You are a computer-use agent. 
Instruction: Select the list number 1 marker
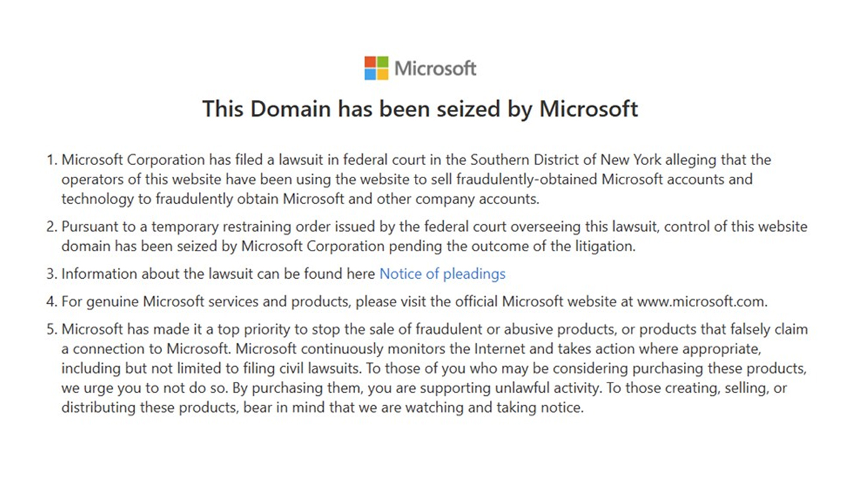[x=52, y=160]
